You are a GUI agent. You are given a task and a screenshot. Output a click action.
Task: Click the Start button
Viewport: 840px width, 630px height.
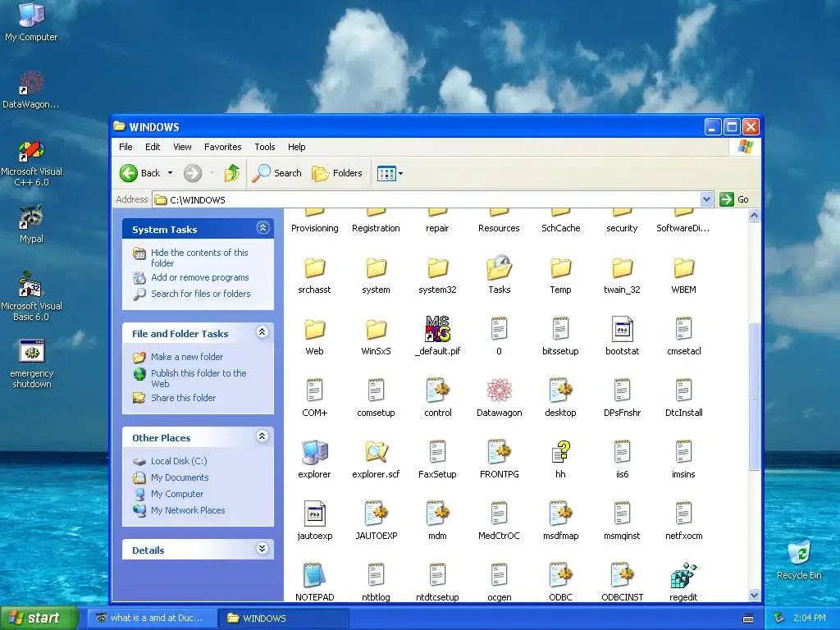click(x=39, y=618)
